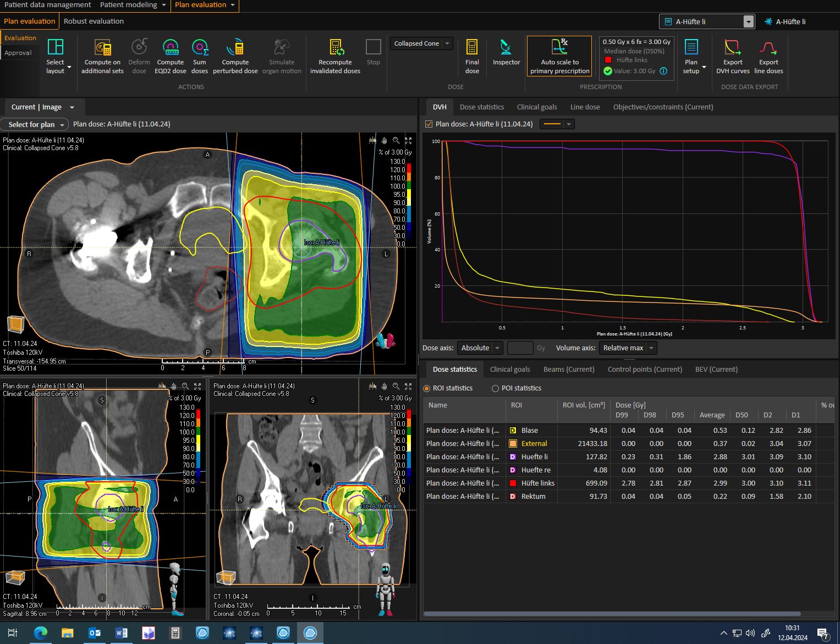The height and width of the screenshot is (644, 840).
Task: Open the Collapsed Cone dose engine dropdown
Action: pyautogui.click(x=421, y=43)
